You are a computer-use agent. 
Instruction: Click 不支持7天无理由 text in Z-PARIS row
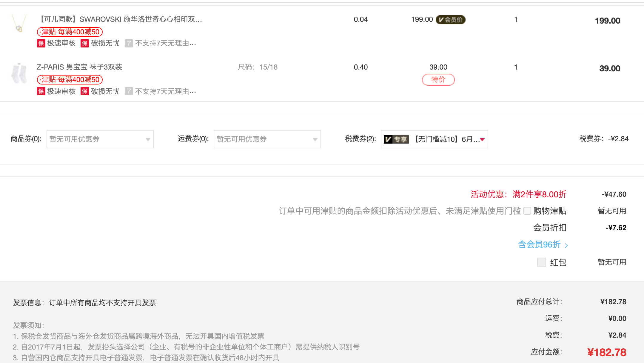point(166,91)
